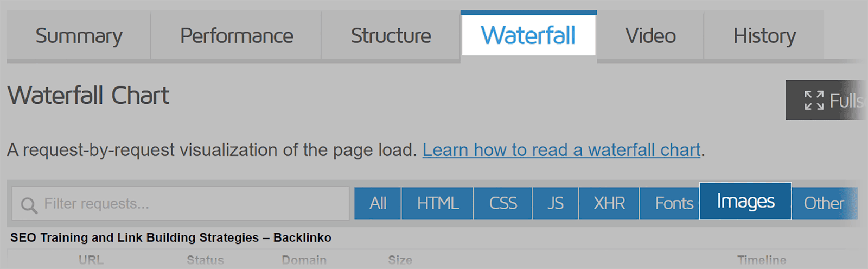Click the fullscreen expand arrows icon
The height and width of the screenshot is (269, 868).
click(x=814, y=101)
